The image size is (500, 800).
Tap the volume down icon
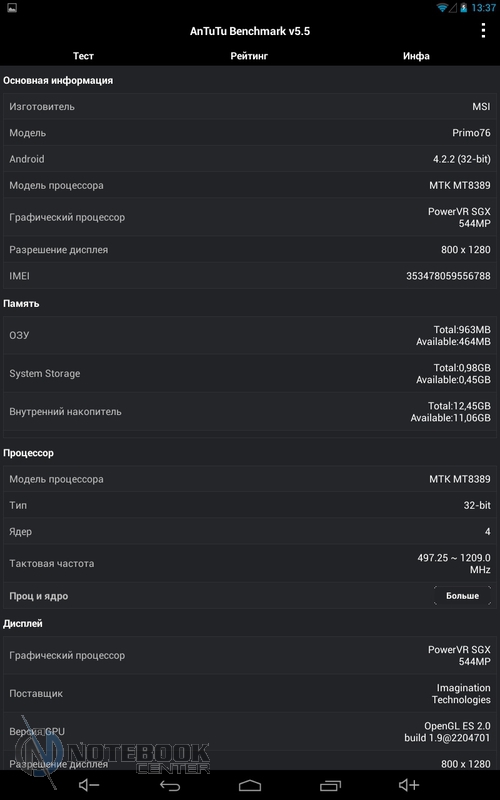pos(89,785)
